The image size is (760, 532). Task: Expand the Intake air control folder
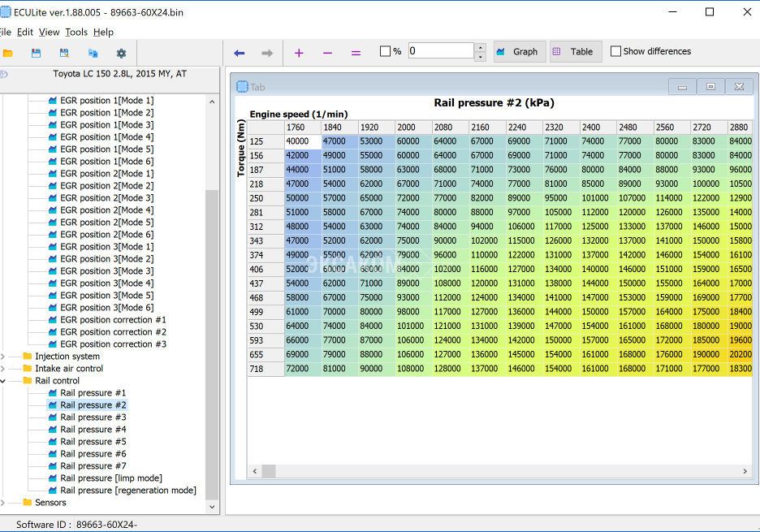(x=4, y=369)
